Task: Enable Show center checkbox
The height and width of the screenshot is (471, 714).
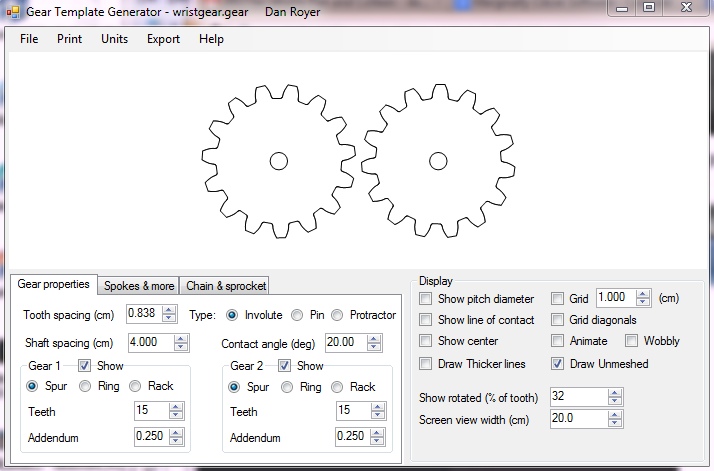Action: point(425,341)
